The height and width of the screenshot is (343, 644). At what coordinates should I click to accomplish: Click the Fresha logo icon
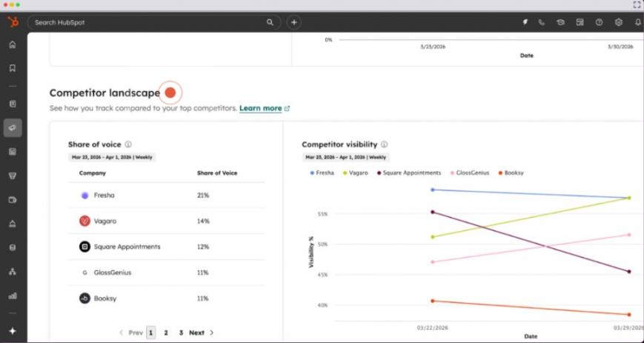[84, 196]
